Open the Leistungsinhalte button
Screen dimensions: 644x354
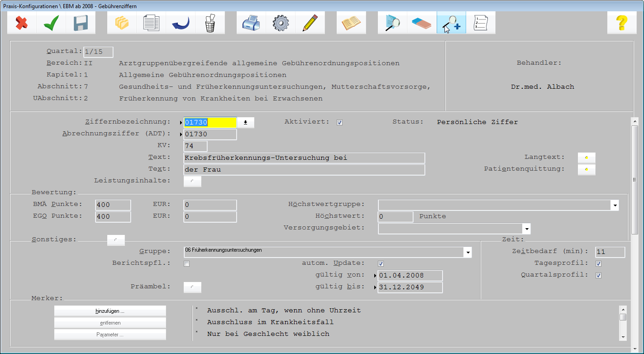pos(192,182)
